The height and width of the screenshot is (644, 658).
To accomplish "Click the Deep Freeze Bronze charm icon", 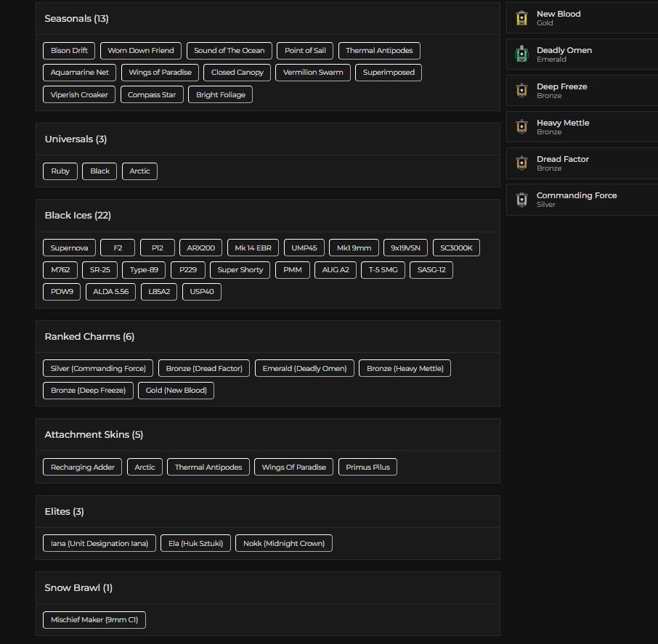I will pos(521,91).
